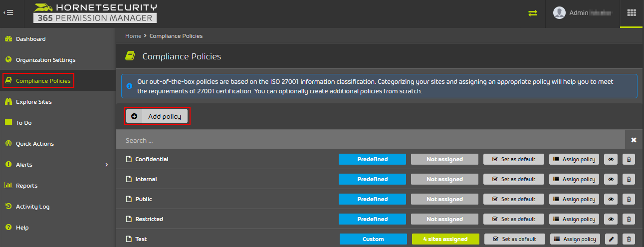
Task: Click the Compliance Policies page heading book icon
Action: coord(130,56)
